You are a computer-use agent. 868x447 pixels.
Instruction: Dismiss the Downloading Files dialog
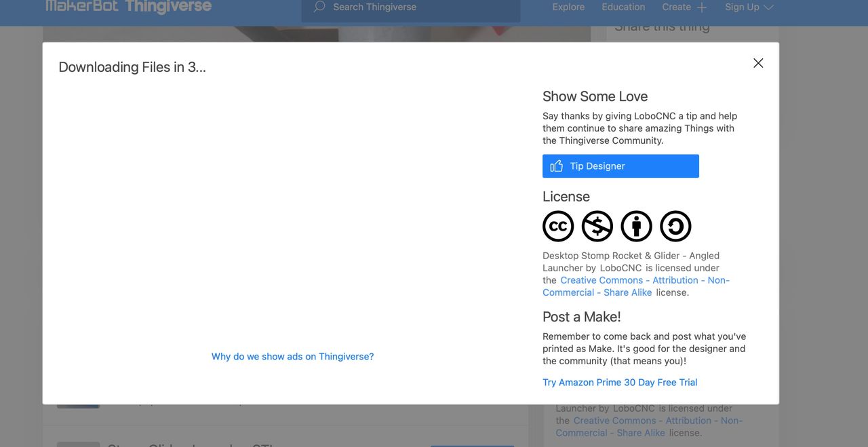point(757,62)
